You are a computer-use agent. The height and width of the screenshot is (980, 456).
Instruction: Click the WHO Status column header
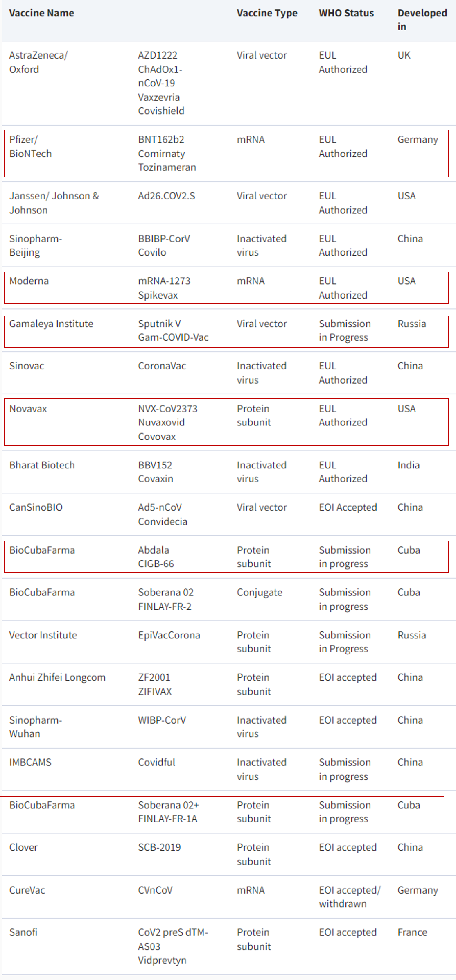click(346, 13)
